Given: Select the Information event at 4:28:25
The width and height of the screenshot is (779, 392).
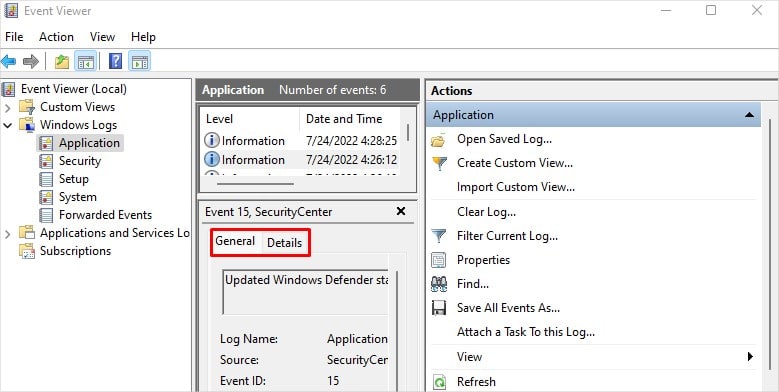Looking at the screenshot, I should (300, 141).
